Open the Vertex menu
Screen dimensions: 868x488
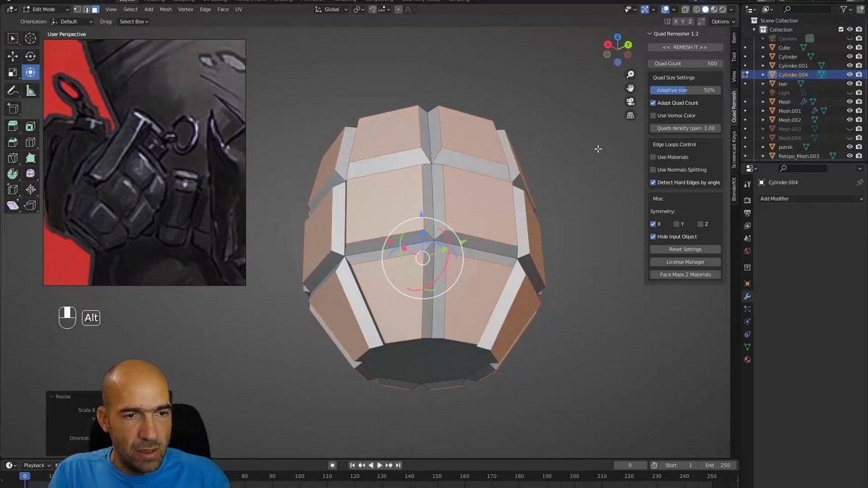click(186, 9)
